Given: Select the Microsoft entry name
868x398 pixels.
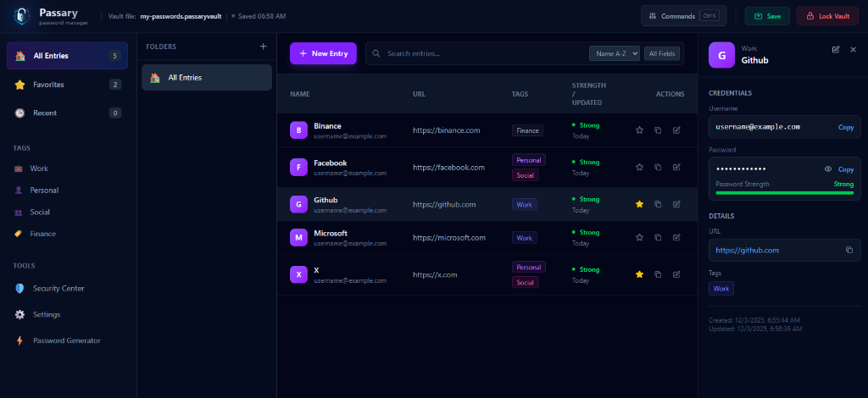Looking at the screenshot, I should coord(331,233).
